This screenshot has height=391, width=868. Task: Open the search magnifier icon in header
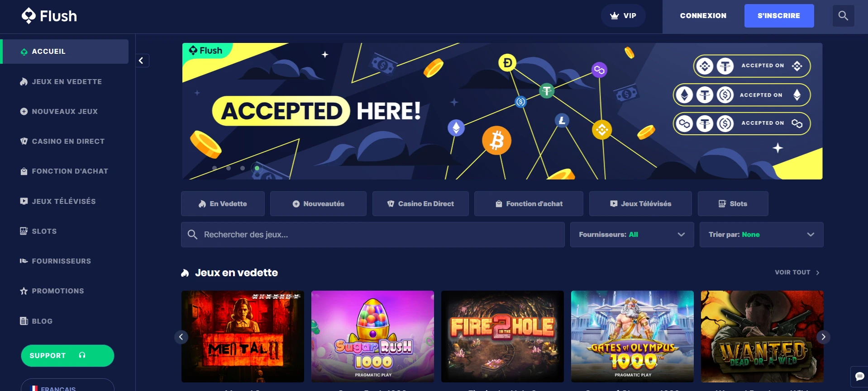843,16
